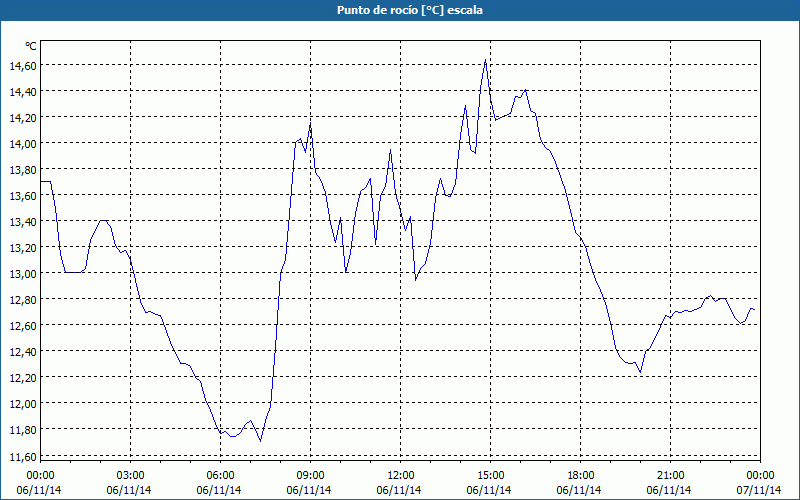Pick the 18:00 time label
The width and height of the screenshot is (800, 500).
[x=581, y=476]
